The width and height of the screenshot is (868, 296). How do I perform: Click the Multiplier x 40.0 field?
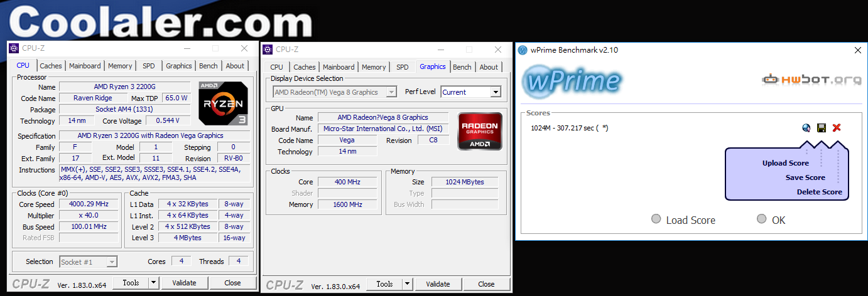pos(89,216)
